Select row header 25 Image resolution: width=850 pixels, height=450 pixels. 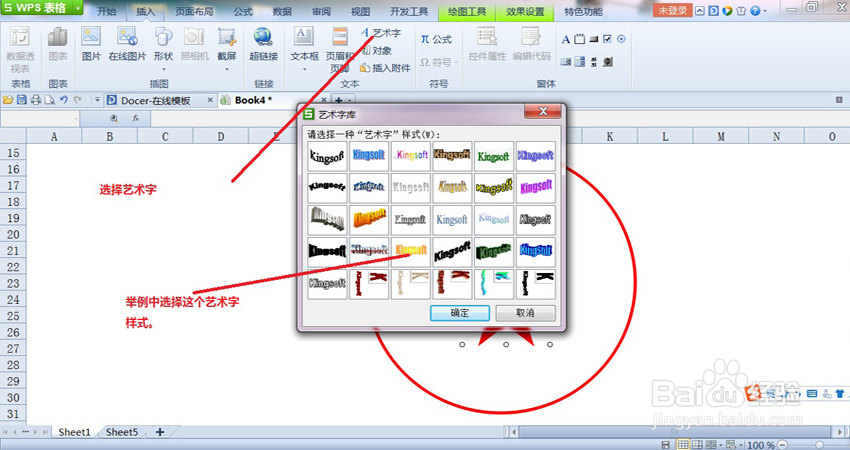point(13,316)
